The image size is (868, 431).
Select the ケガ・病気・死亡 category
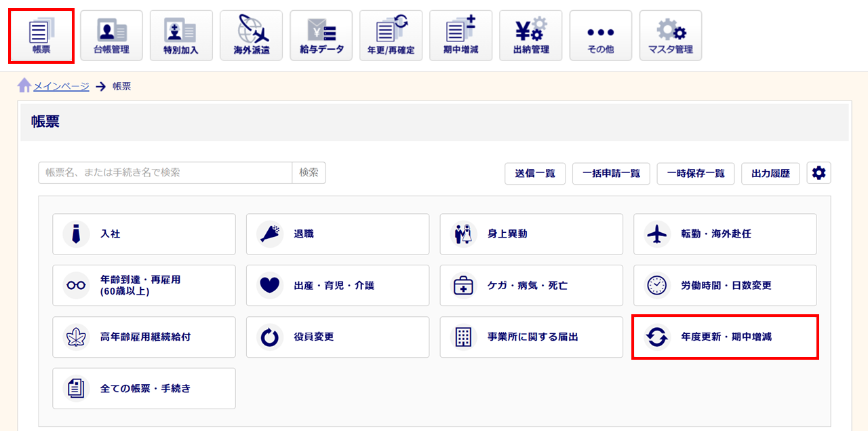[531, 286]
